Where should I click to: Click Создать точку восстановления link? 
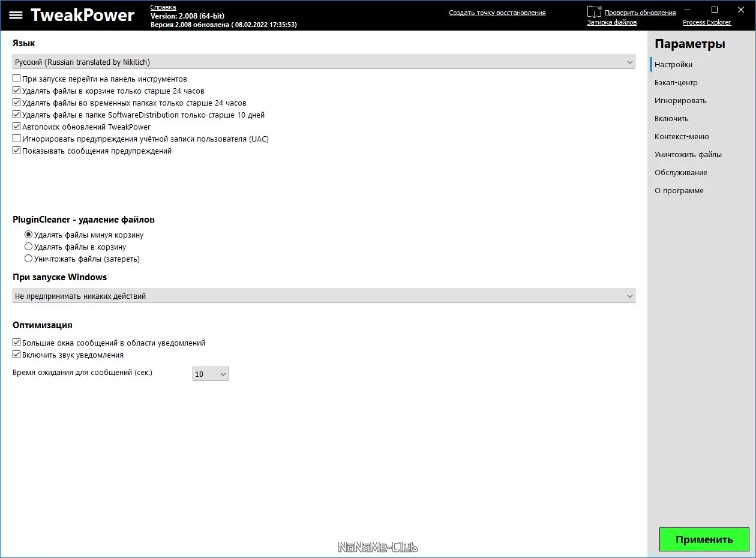click(497, 13)
